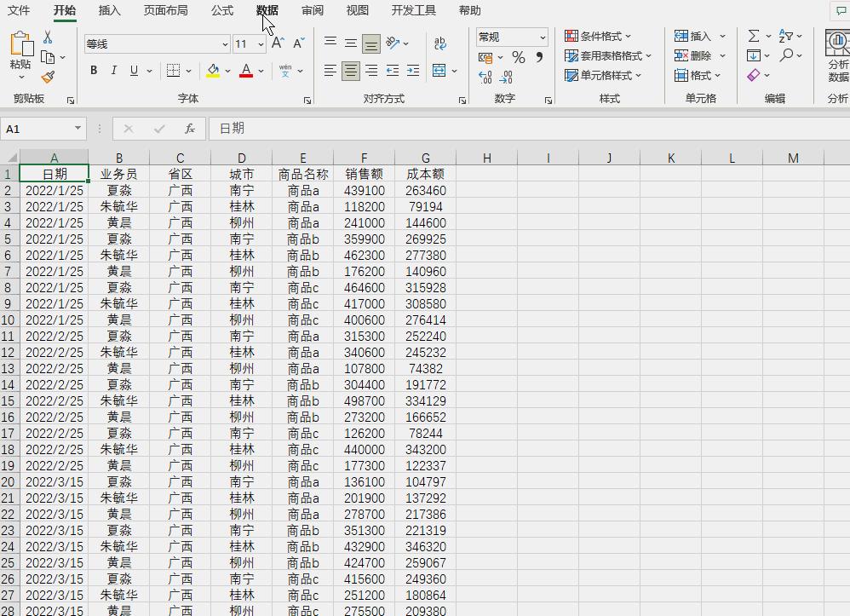Expand the 常规 number format dropdown

pos(542,37)
